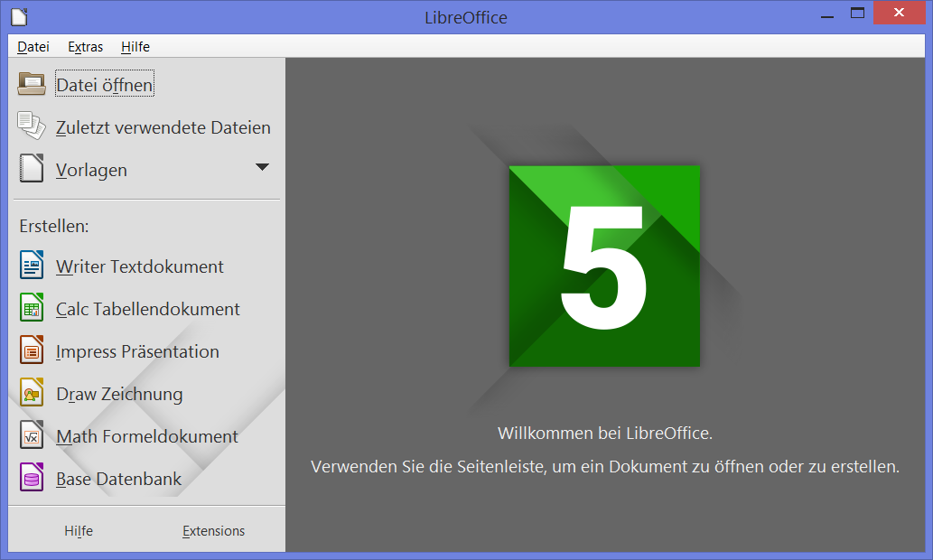This screenshot has height=560, width=933.
Task: Expand the Vorlagen dropdown arrow
Action: 262,167
